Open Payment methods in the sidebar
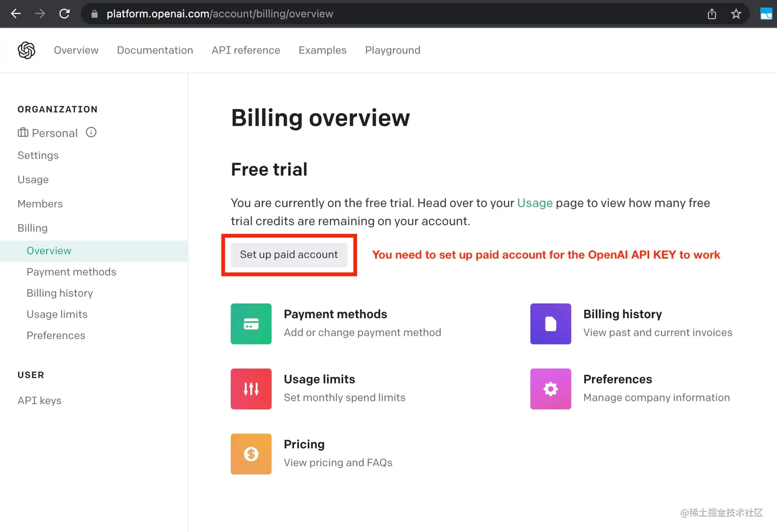777x532 pixels. [71, 272]
